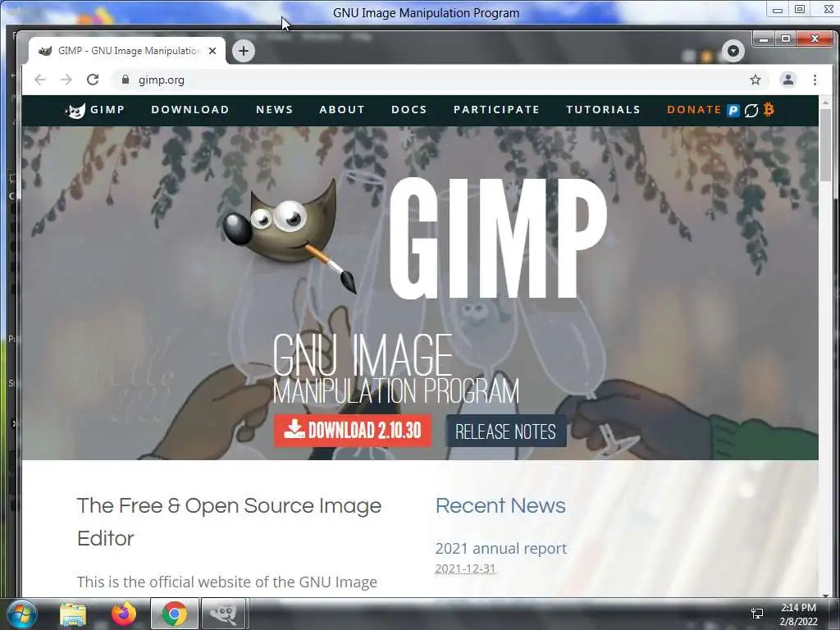Click the PayPal donate icon
Image resolution: width=840 pixels, height=630 pixels.
pos(733,111)
